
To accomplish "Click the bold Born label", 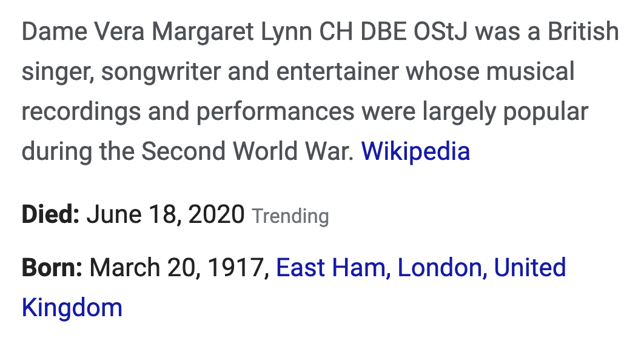I will pos(52,268).
